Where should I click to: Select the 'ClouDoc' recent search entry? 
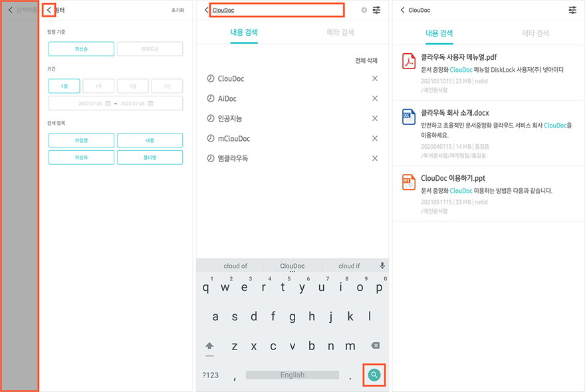231,78
